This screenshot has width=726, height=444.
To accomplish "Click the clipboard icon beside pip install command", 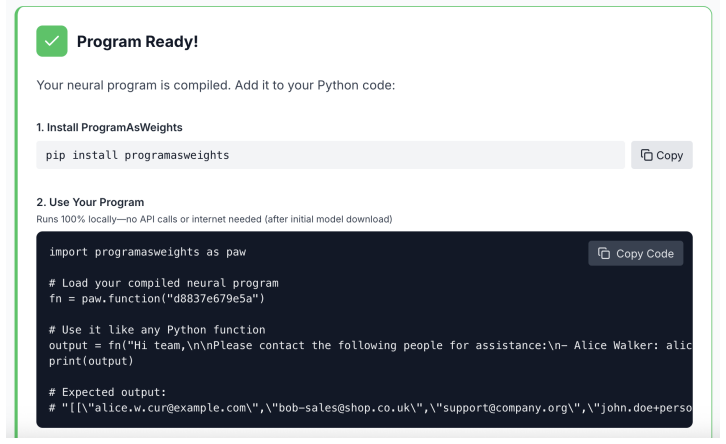I will tap(646, 155).
